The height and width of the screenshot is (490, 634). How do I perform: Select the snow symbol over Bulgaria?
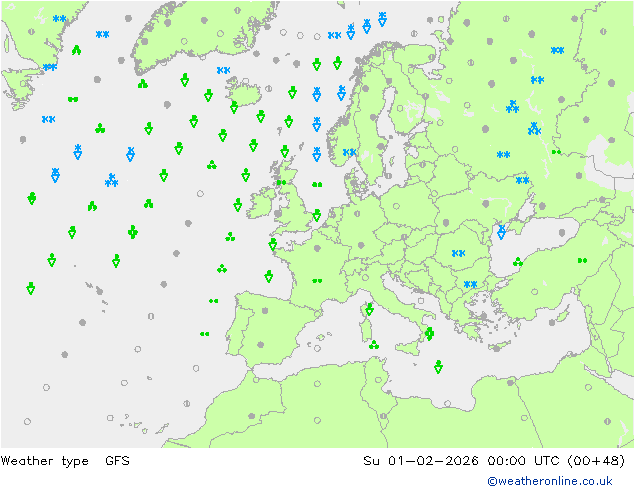click(x=470, y=285)
